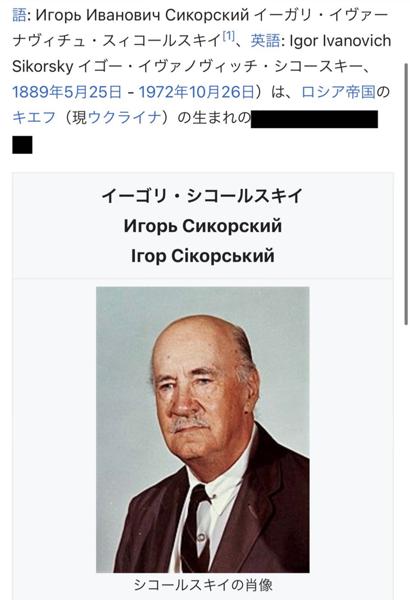Open the 10月26日 date link
This screenshot has height=600, width=410.
point(222,92)
